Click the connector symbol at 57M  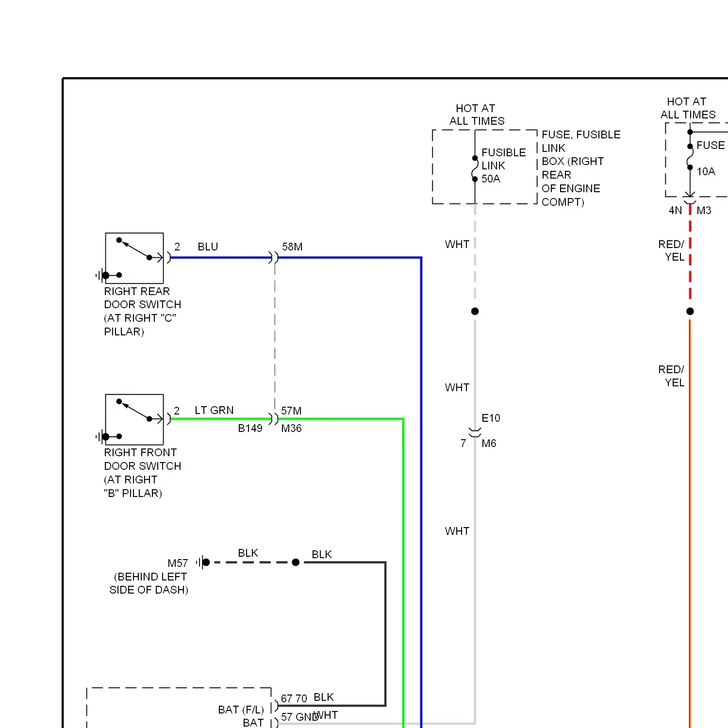pyautogui.click(x=274, y=419)
